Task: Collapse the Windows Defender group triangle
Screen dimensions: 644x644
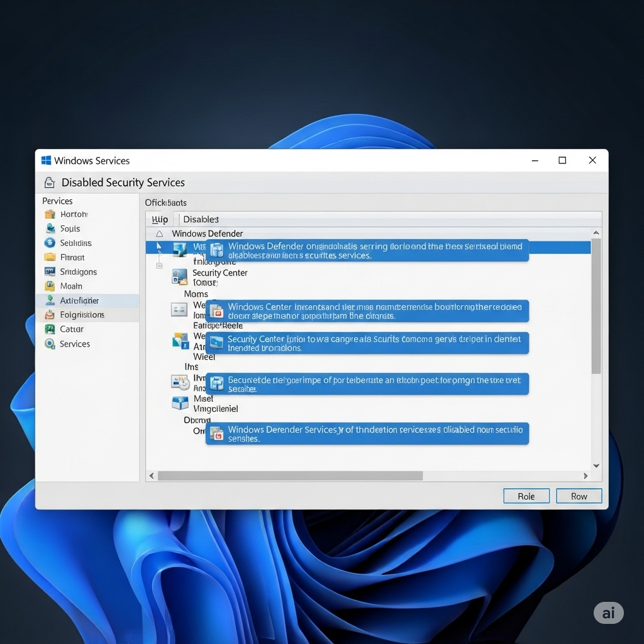Action: click(159, 234)
